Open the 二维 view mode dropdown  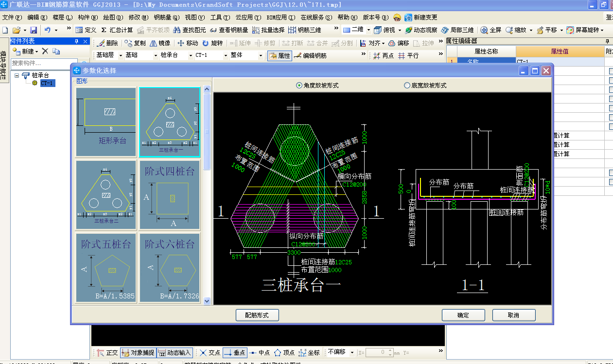coord(368,30)
